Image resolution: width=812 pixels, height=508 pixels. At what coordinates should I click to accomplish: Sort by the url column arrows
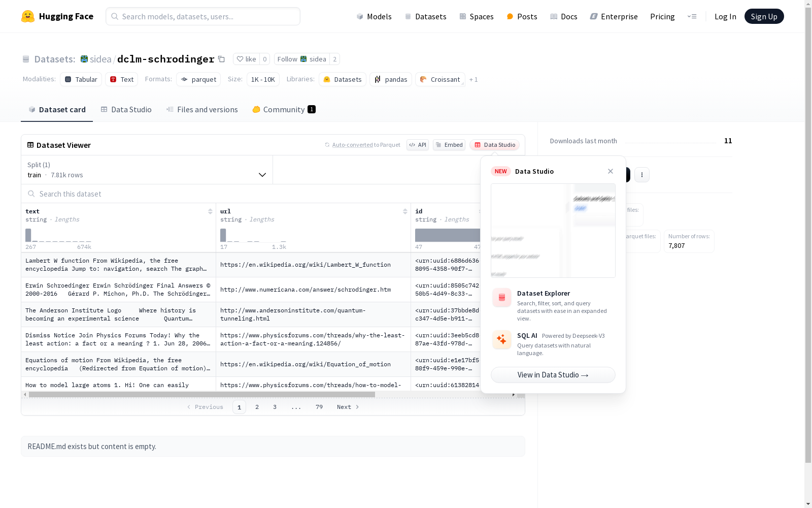[x=405, y=211]
